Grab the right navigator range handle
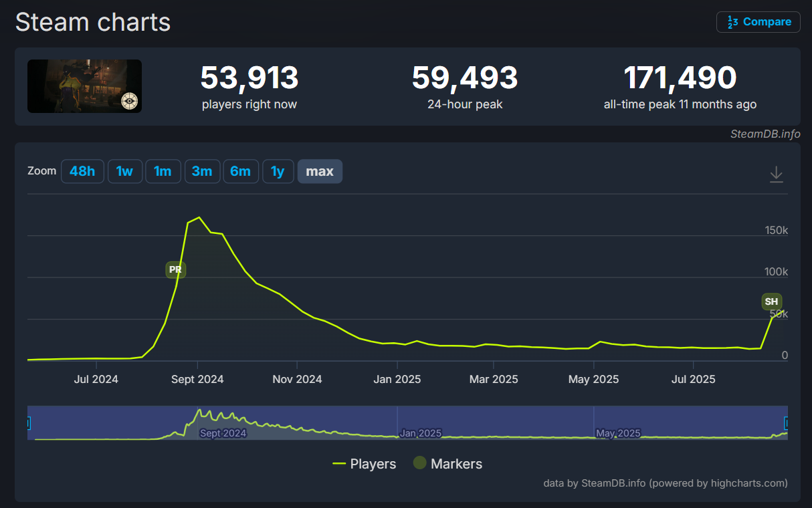 pos(787,423)
